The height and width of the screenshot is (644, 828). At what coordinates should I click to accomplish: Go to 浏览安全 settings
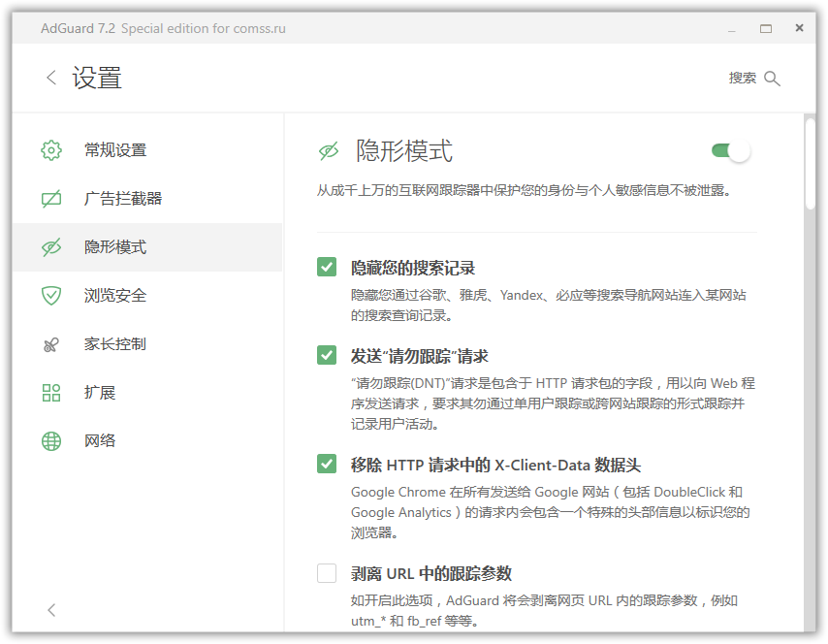(147, 296)
